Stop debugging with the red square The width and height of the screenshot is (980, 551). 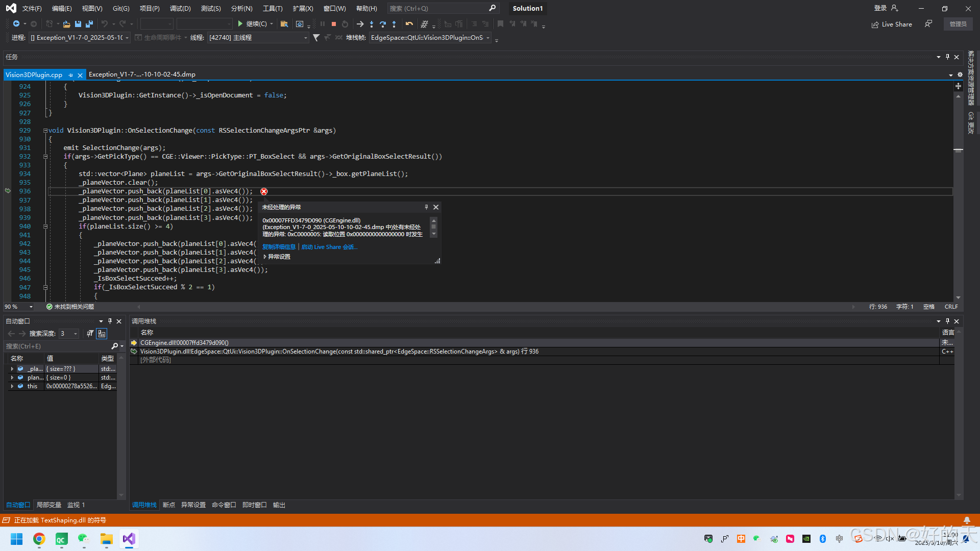pyautogui.click(x=334, y=24)
